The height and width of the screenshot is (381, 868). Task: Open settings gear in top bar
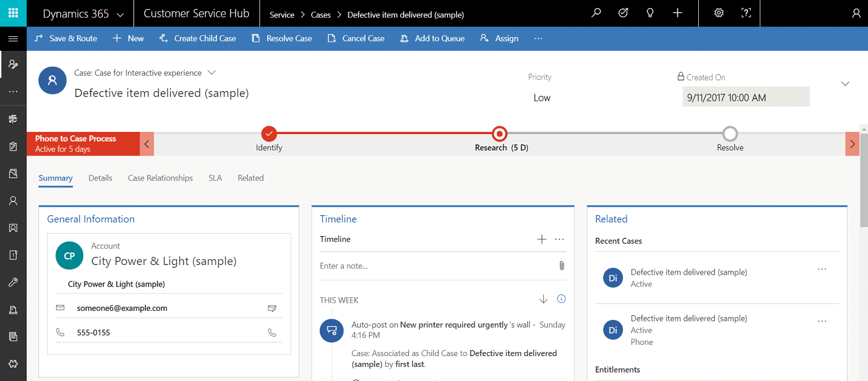click(x=719, y=13)
